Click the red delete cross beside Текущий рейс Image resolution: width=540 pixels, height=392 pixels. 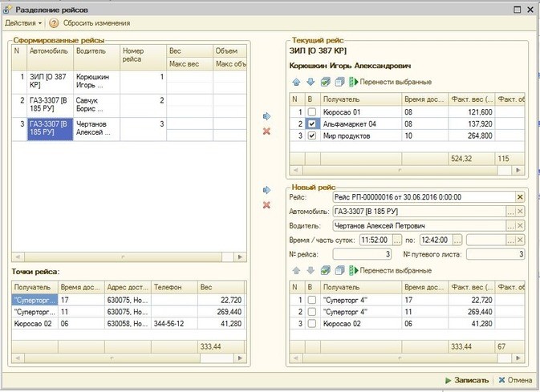266,131
